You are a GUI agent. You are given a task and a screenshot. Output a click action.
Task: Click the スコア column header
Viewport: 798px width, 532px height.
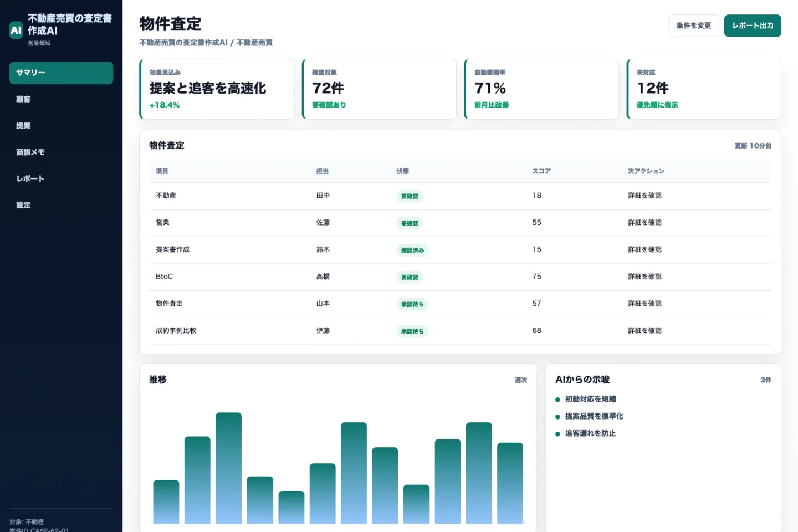pyautogui.click(x=541, y=171)
